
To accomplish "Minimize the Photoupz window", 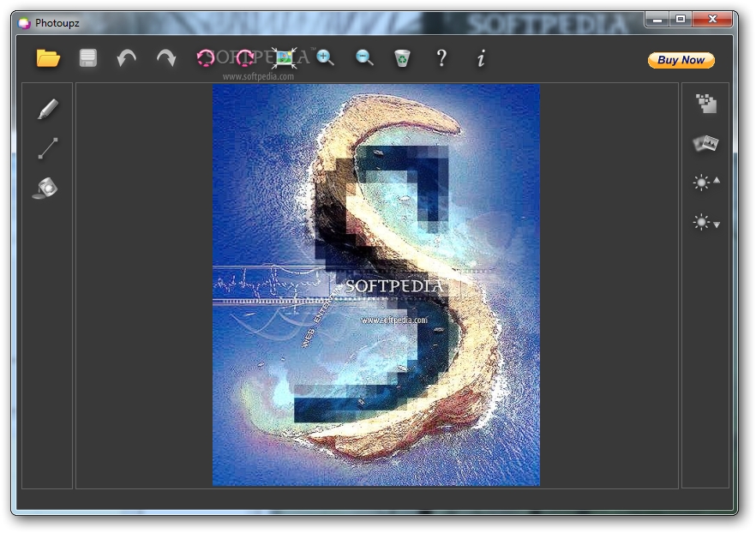I will pyautogui.click(x=657, y=19).
